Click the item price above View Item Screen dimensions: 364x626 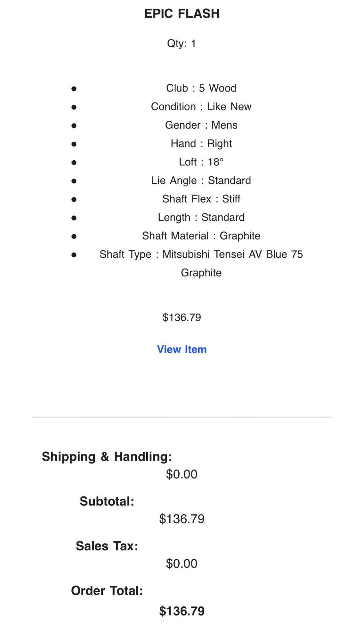pyautogui.click(x=182, y=318)
